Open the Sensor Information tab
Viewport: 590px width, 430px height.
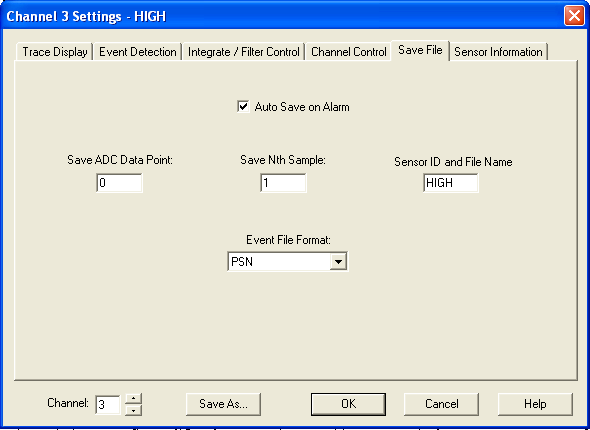pos(498,52)
